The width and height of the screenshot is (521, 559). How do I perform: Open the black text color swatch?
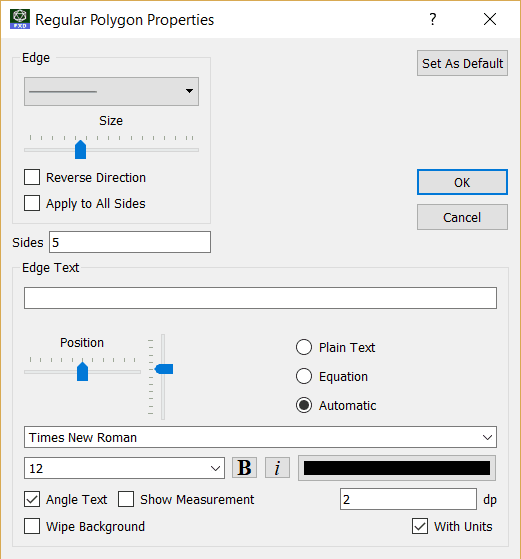397,468
